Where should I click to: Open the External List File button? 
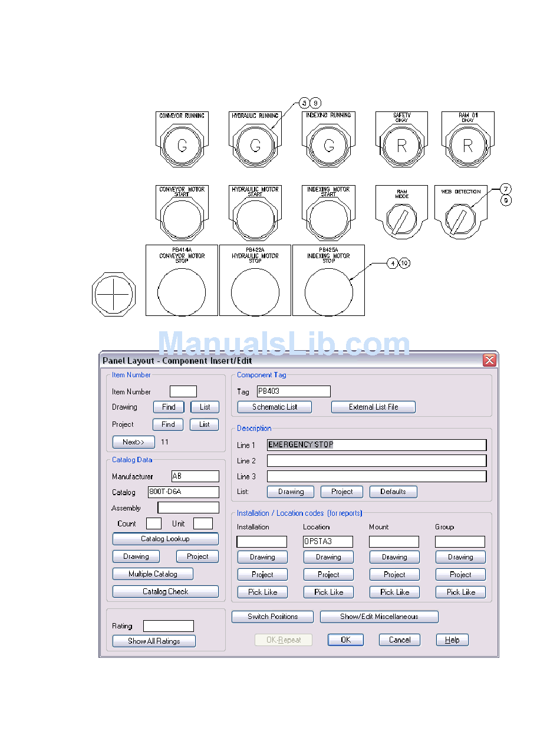point(374,407)
